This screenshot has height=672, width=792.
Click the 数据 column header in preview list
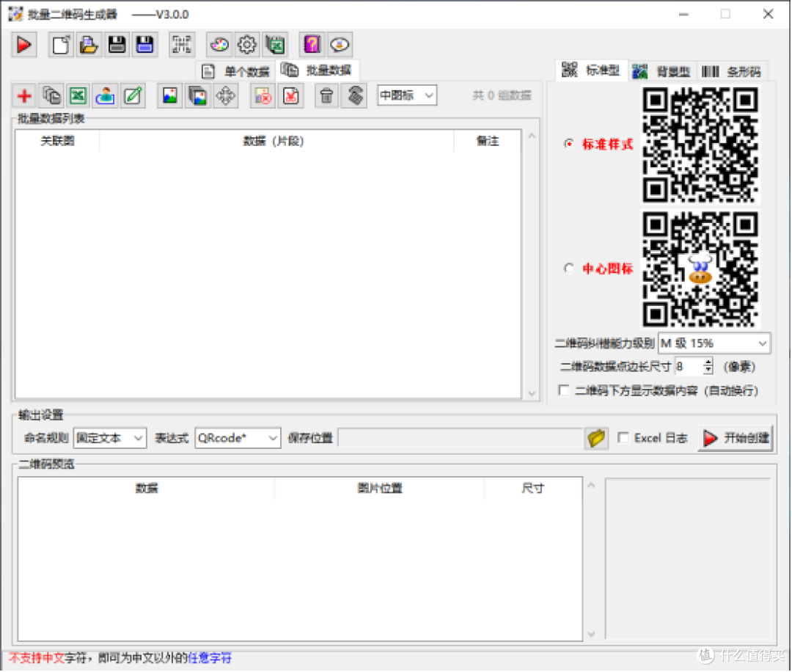coord(147,488)
